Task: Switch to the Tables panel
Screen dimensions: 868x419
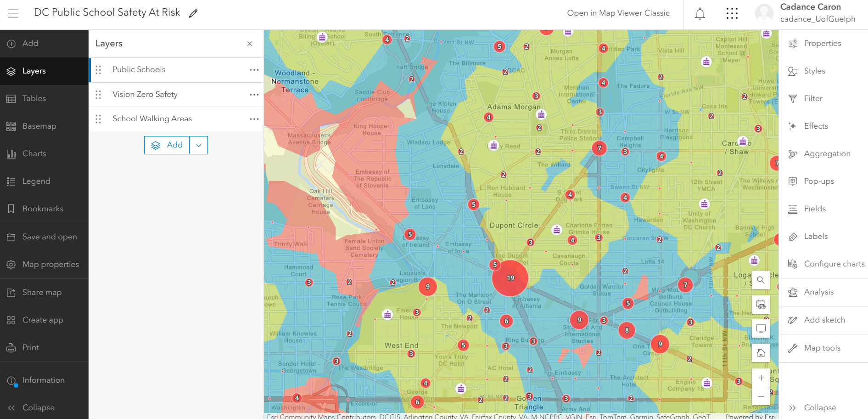Action: pyautogui.click(x=34, y=98)
